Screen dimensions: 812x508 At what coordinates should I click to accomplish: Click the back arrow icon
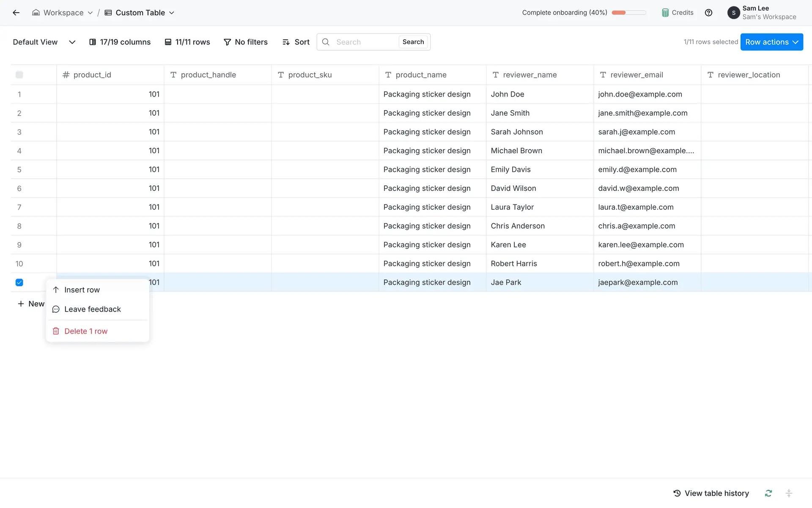[16, 13]
